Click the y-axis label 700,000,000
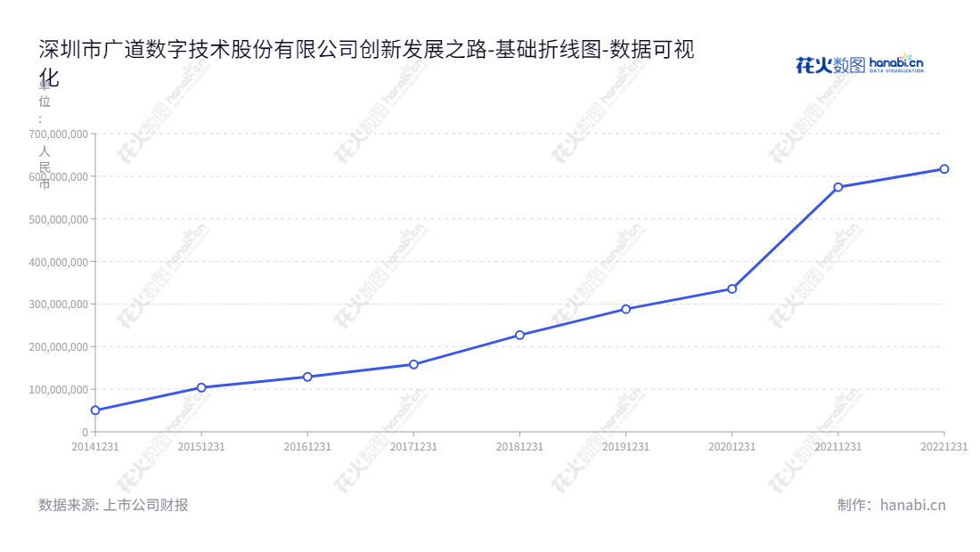The image size is (980, 552). pos(58,134)
